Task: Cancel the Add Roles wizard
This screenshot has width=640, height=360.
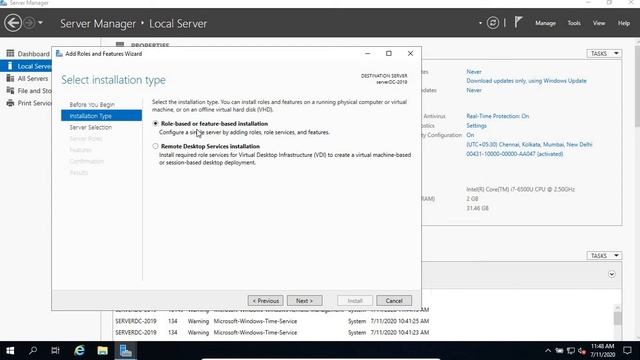Action: (x=394, y=301)
